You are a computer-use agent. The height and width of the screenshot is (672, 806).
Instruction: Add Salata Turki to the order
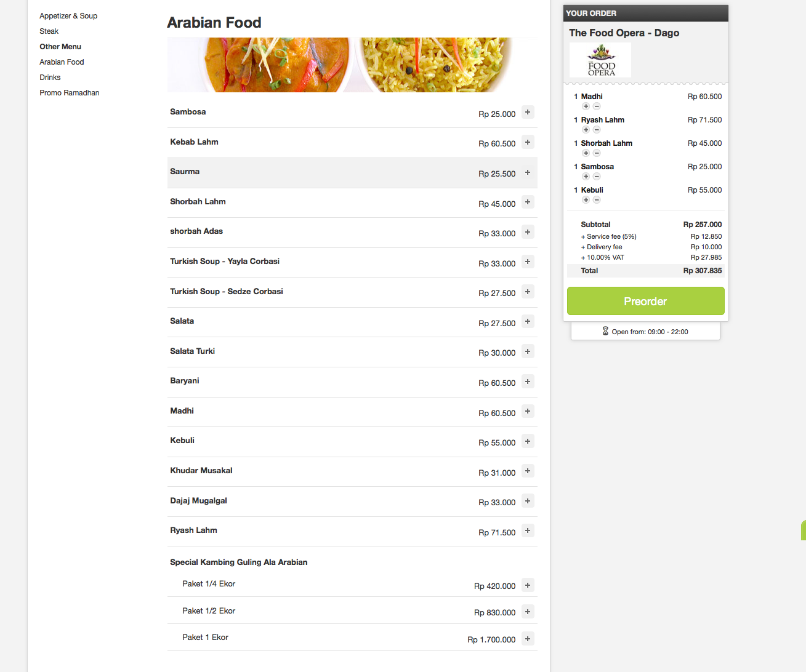(x=528, y=351)
